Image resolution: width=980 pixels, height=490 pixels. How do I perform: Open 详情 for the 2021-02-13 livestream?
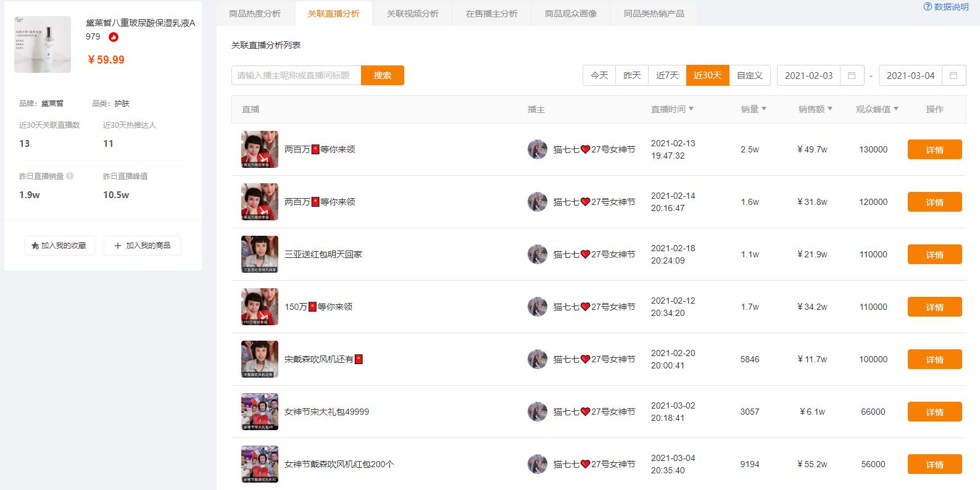[934, 149]
